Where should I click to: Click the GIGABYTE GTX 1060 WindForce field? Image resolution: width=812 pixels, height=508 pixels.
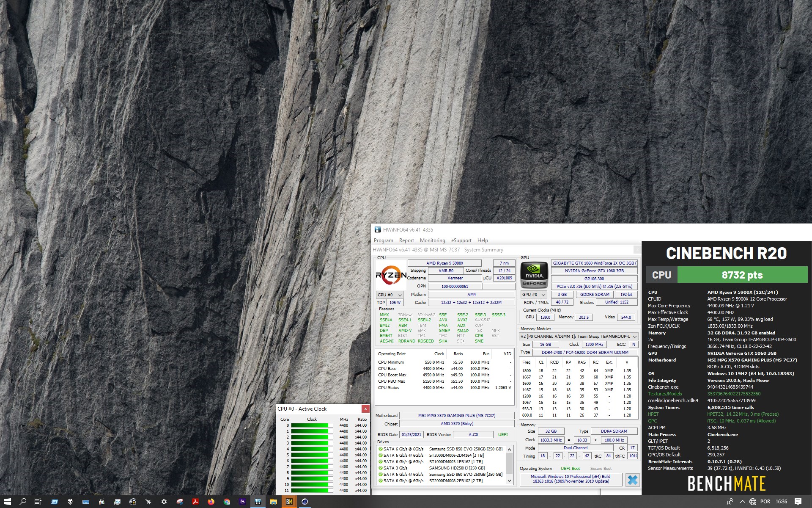594,263
